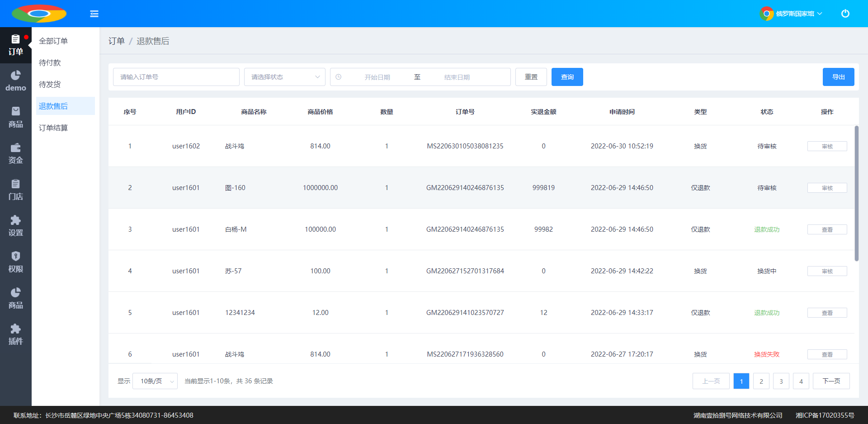Image resolution: width=868 pixels, height=424 pixels.
Task: Open the 10条/页 page size dropdown
Action: coord(155,381)
